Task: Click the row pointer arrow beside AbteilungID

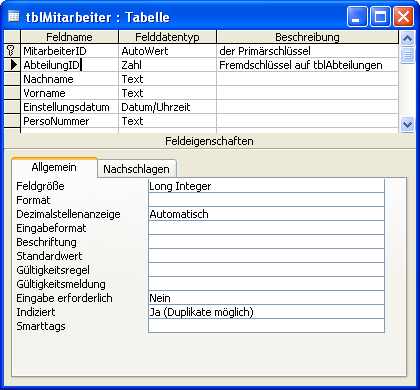Action: pyautogui.click(x=14, y=65)
